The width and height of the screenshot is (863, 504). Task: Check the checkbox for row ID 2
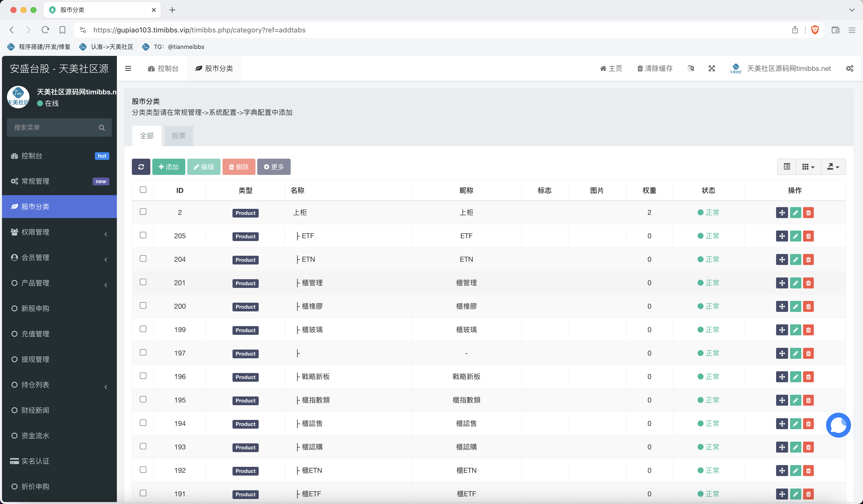coord(143,212)
